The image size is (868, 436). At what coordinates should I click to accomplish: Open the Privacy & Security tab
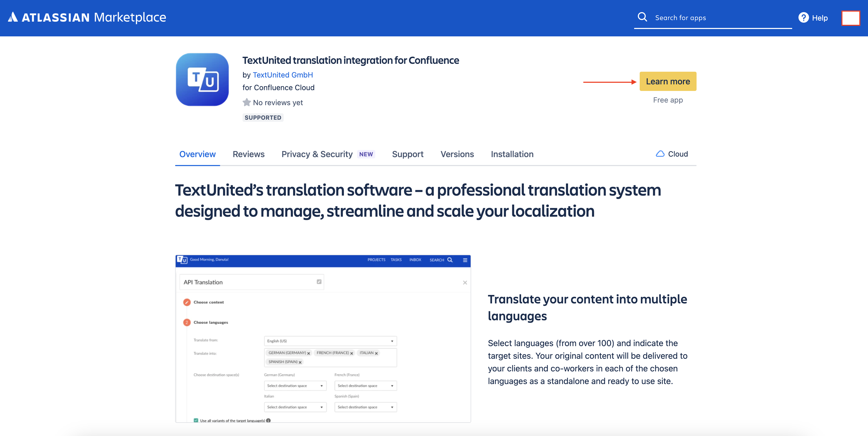point(317,154)
